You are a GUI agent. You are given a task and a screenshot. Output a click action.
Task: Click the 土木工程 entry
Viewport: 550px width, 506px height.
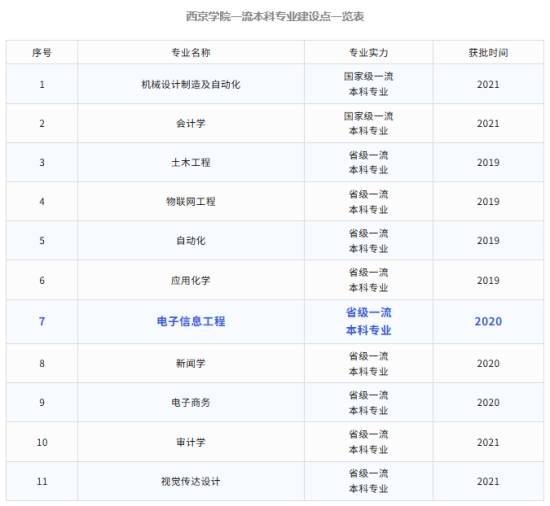[x=191, y=162]
